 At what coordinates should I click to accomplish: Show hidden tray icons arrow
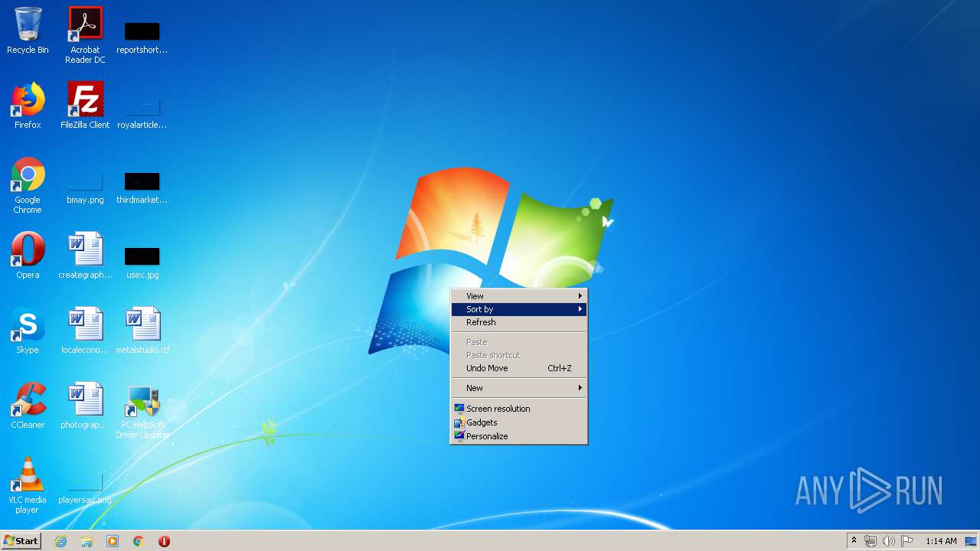pos(854,541)
